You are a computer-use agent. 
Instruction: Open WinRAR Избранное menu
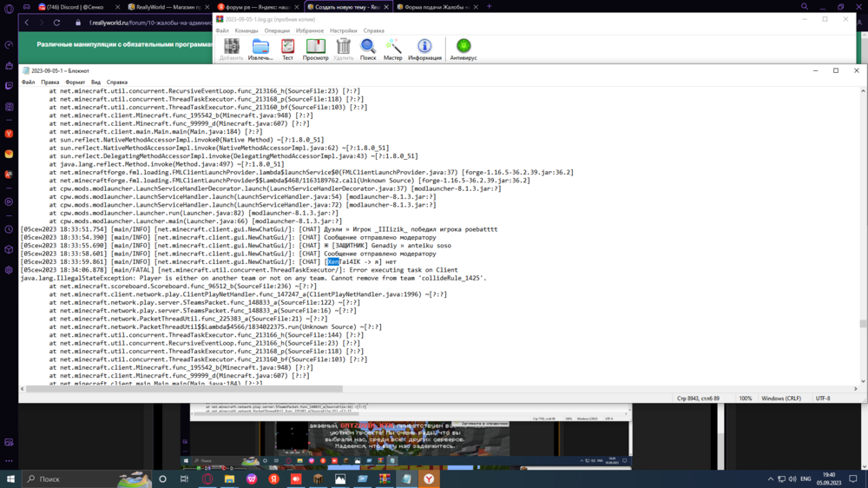310,31
